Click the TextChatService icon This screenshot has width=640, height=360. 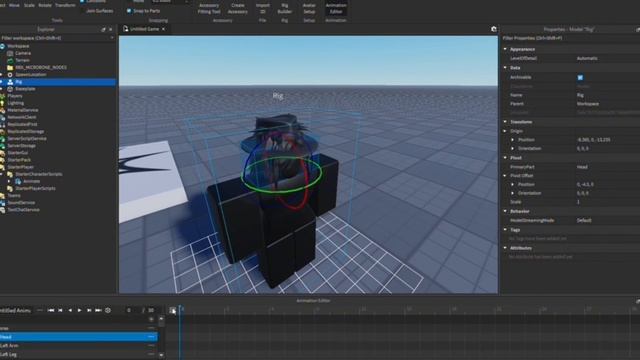click(3, 210)
